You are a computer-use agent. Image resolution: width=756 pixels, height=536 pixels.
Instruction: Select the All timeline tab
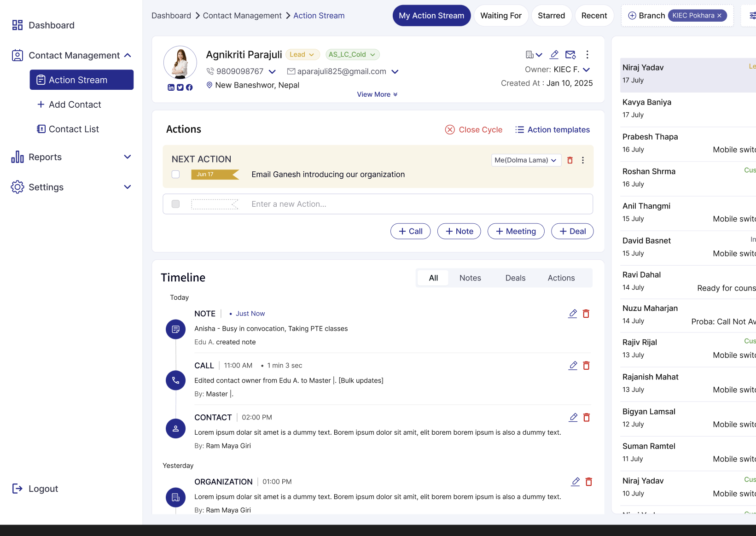[x=433, y=278]
